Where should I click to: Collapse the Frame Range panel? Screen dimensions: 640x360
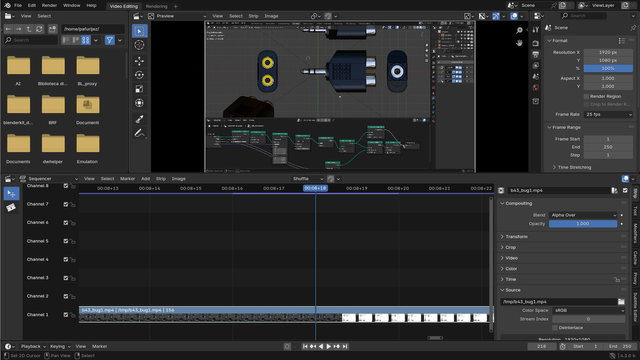click(x=566, y=127)
